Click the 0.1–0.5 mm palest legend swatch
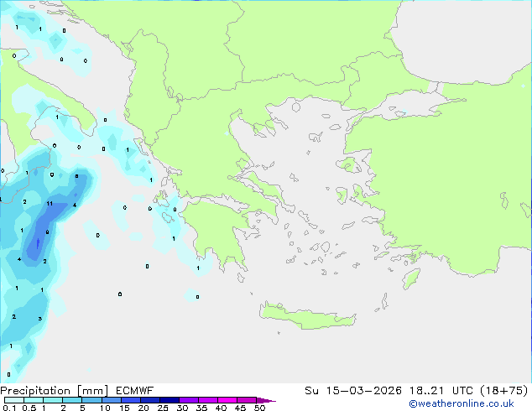Screen dimensions: 532x411 click(x=14, y=400)
